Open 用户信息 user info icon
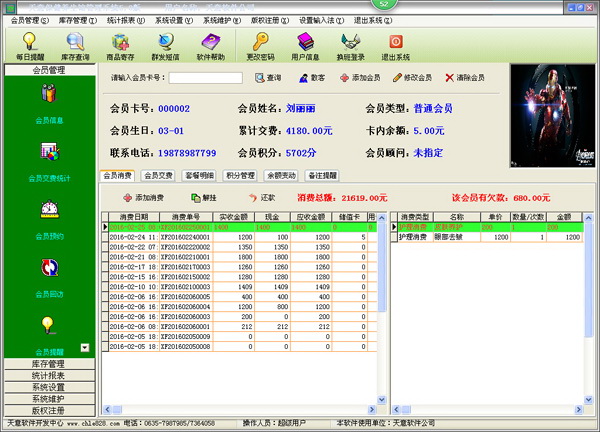 pyautogui.click(x=304, y=46)
